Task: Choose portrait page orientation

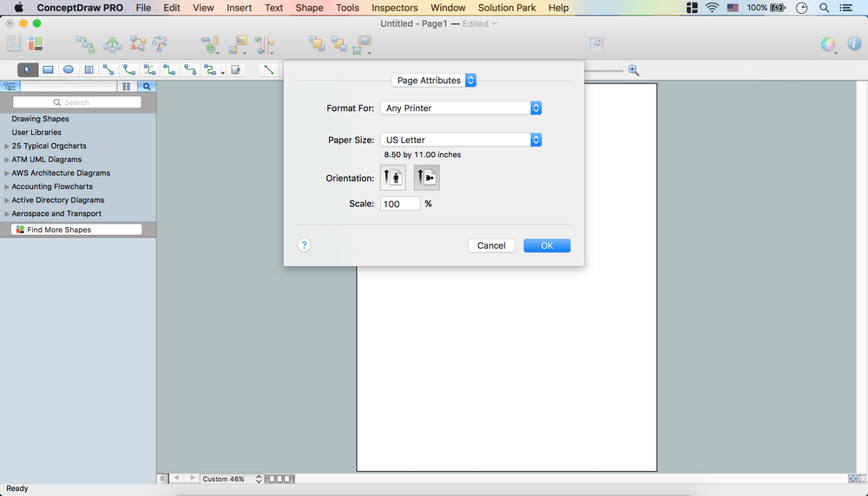Action: point(392,178)
